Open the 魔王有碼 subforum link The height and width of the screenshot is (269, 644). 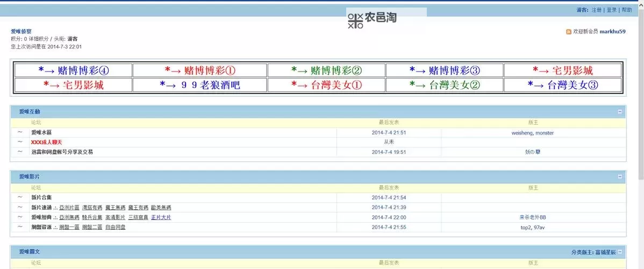point(138,207)
